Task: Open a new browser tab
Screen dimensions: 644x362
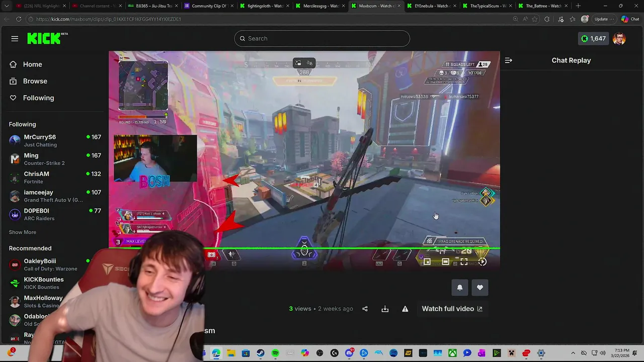Action: coord(578,6)
